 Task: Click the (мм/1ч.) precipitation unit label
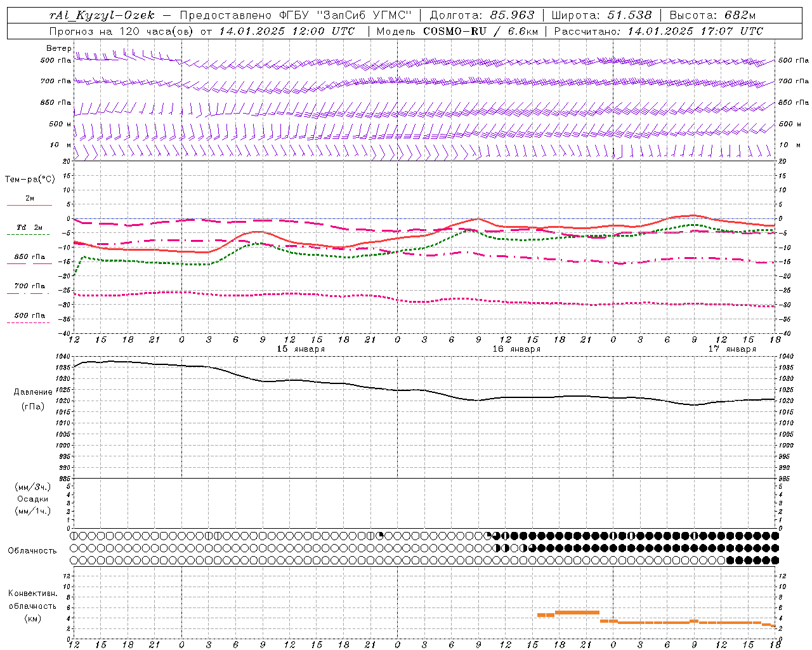pos(33,511)
